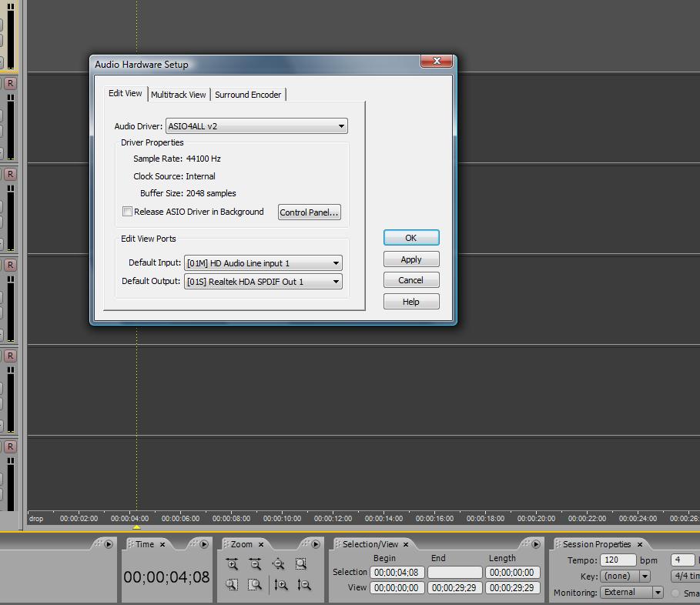This screenshot has height=605, width=700.
Task: Click the View Begin time field
Action: pos(397,588)
